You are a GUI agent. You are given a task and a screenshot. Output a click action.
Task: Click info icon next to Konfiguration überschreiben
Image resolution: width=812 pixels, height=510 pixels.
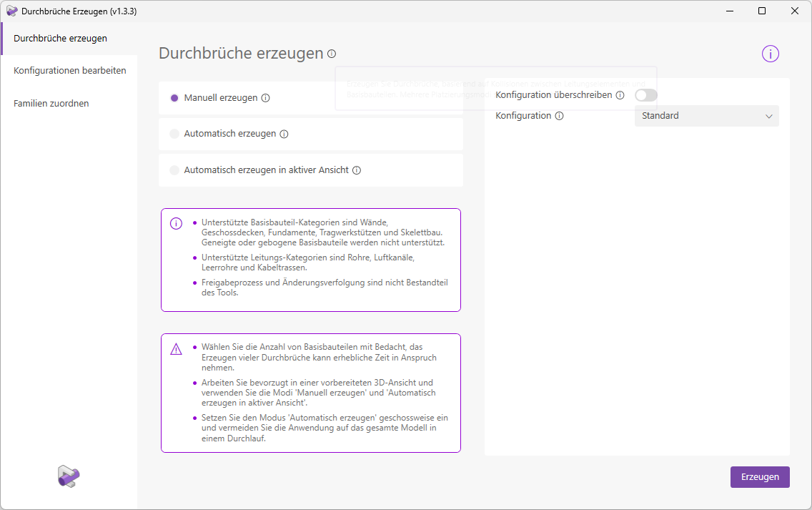point(620,95)
